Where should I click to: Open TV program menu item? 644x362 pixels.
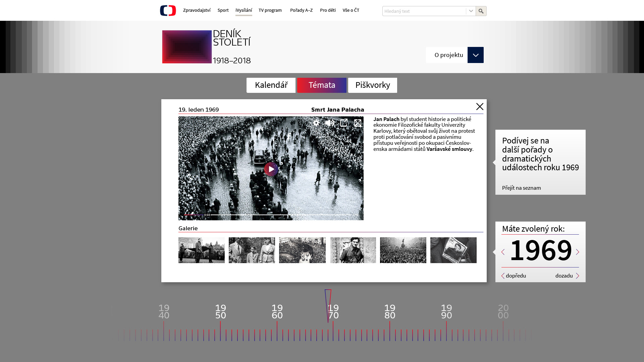[270, 10]
